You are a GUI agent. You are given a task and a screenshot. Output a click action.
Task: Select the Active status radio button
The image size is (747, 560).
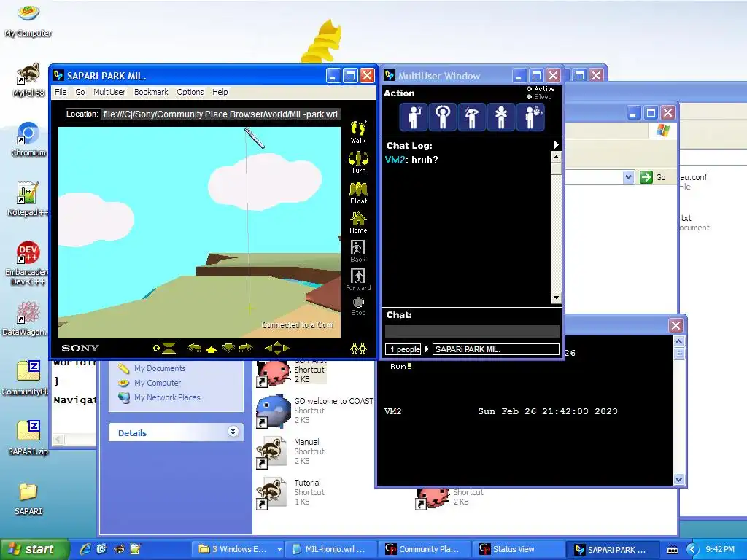pos(530,89)
